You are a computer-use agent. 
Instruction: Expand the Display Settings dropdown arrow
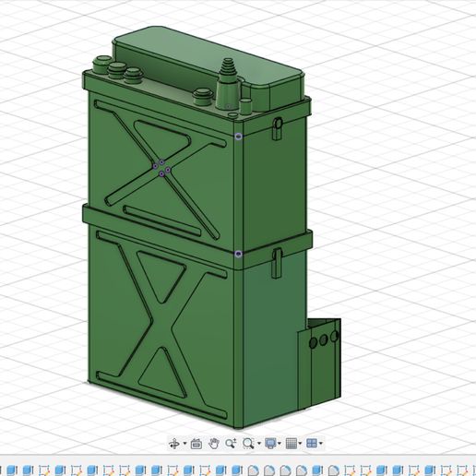click(279, 444)
